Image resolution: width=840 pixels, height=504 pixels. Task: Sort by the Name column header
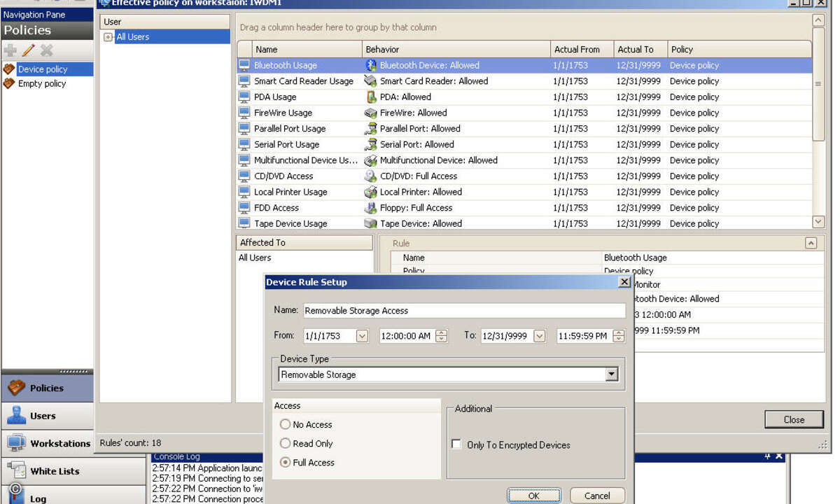click(307, 49)
